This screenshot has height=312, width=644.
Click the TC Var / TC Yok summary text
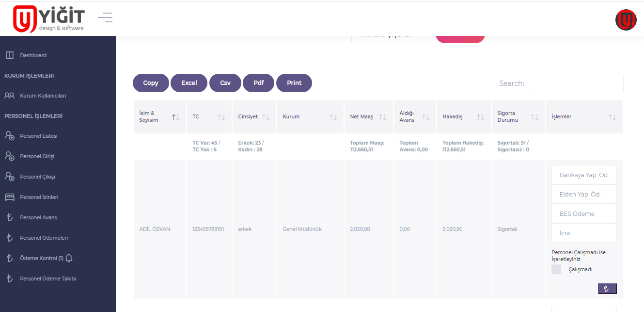[x=206, y=146]
